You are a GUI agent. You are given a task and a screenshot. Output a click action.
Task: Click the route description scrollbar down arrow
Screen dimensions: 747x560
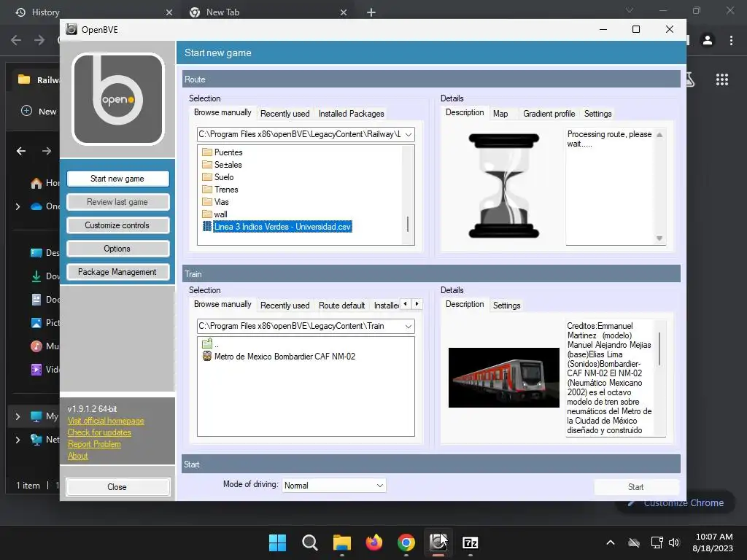[659, 238]
